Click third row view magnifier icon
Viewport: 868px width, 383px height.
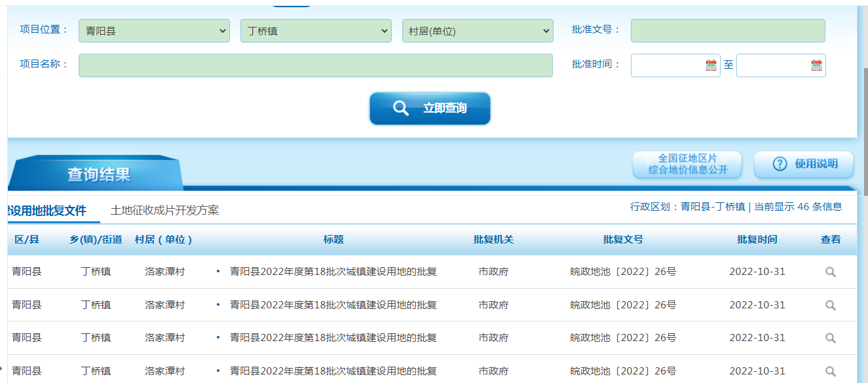pos(830,338)
